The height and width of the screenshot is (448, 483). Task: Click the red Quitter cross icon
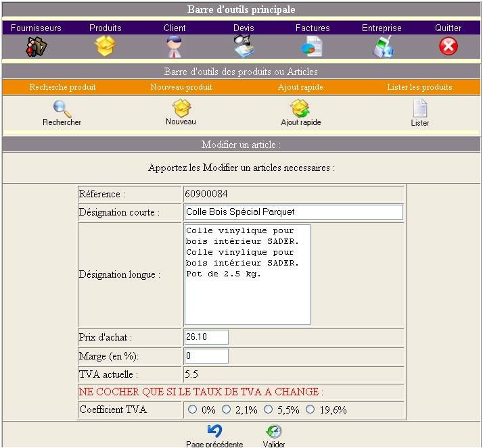click(448, 46)
